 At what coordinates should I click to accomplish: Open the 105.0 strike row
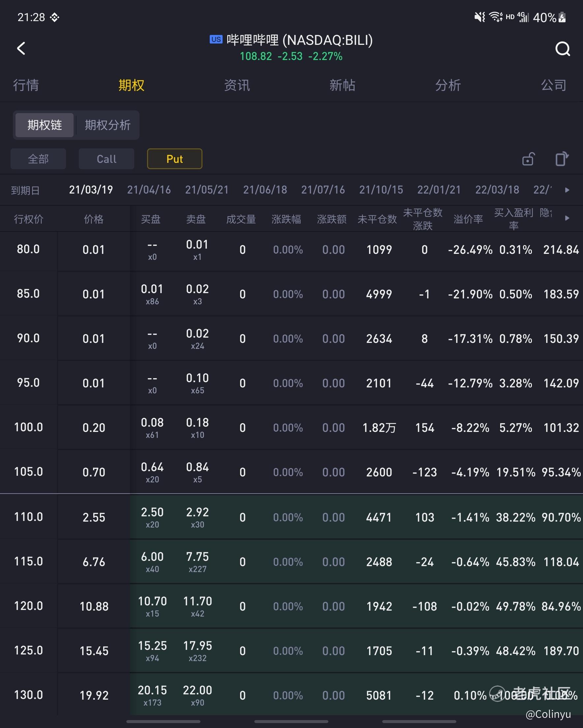pos(291,472)
